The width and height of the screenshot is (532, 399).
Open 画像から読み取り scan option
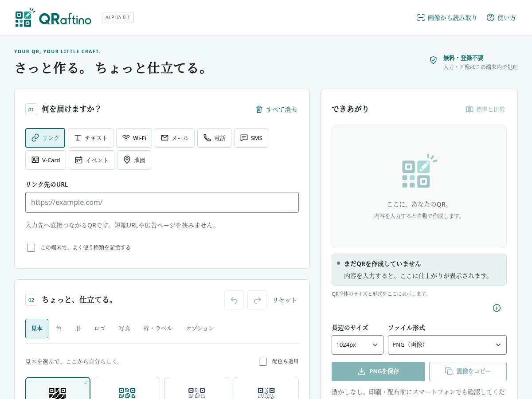coord(447,18)
